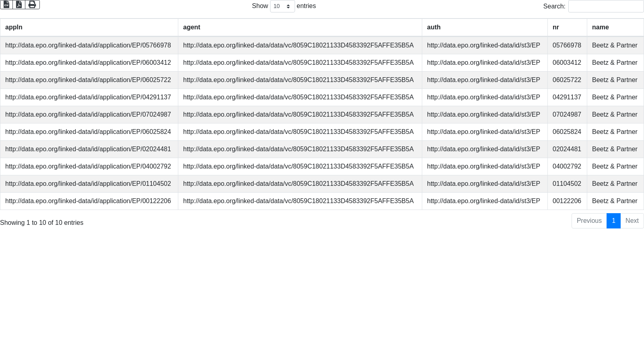Click into the Search input field
The width and height of the screenshot is (644, 362).
click(606, 6)
